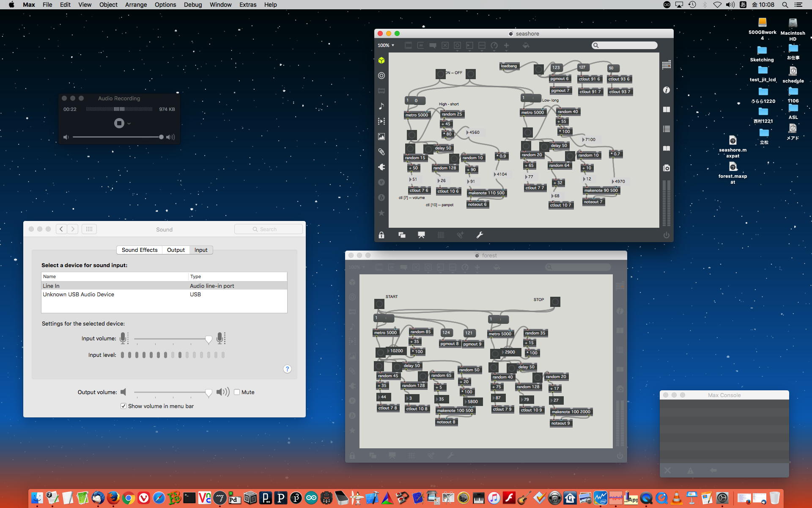Click the snapshot camera icon in seashore
This screenshot has height=508, width=812.
pos(667,168)
